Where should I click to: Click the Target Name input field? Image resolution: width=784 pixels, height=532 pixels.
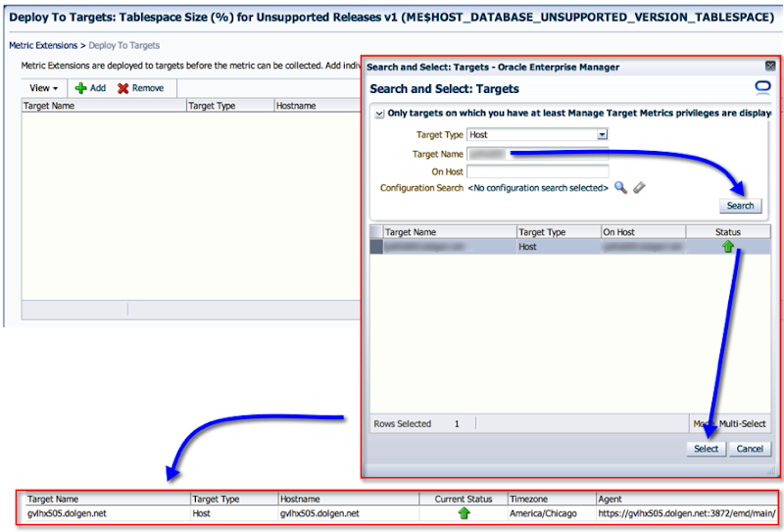coord(537,154)
